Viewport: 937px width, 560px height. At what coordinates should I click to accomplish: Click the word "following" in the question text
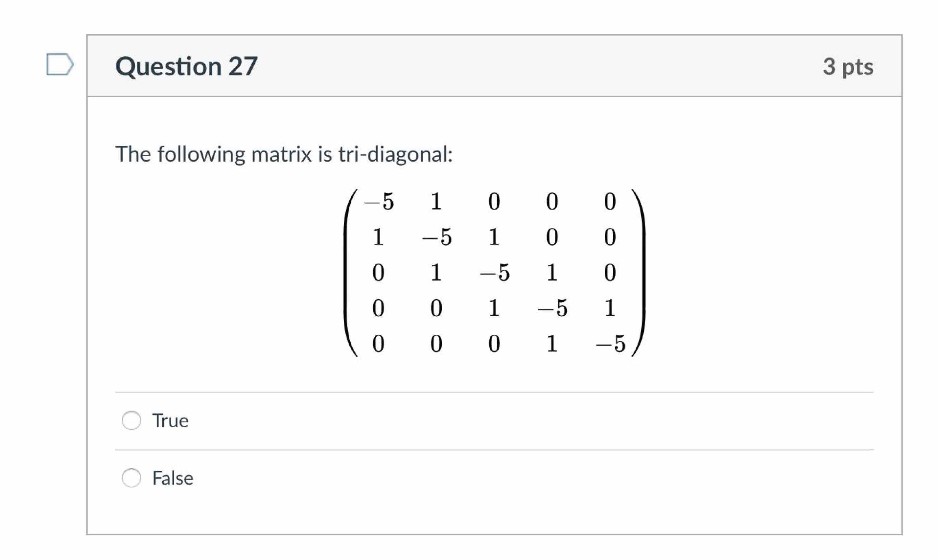click(x=201, y=154)
